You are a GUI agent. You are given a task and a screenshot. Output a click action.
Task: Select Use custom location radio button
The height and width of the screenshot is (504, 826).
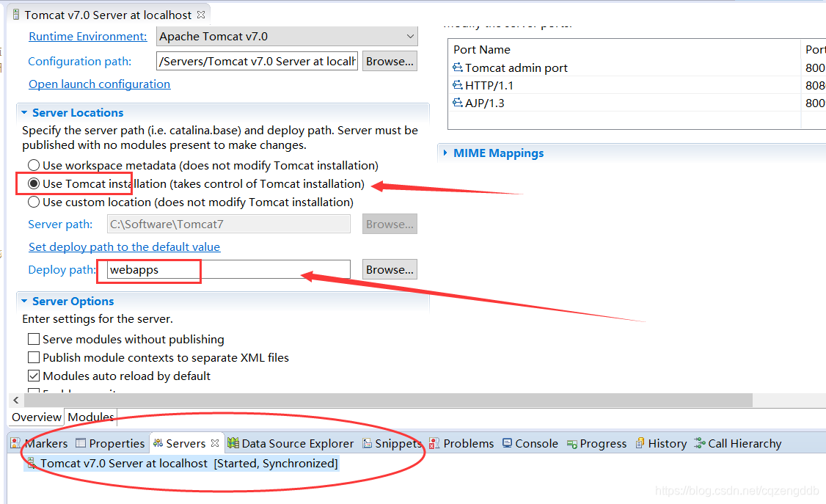click(34, 202)
